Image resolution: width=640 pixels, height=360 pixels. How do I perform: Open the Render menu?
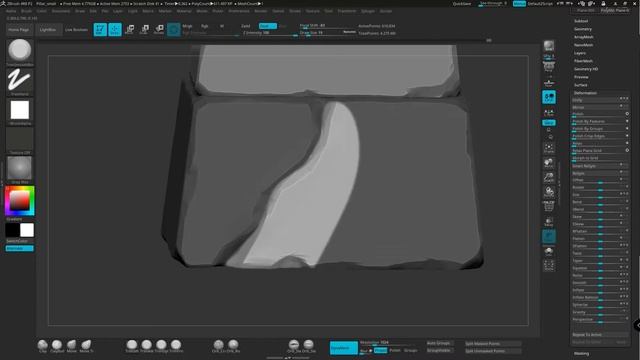coord(261,11)
